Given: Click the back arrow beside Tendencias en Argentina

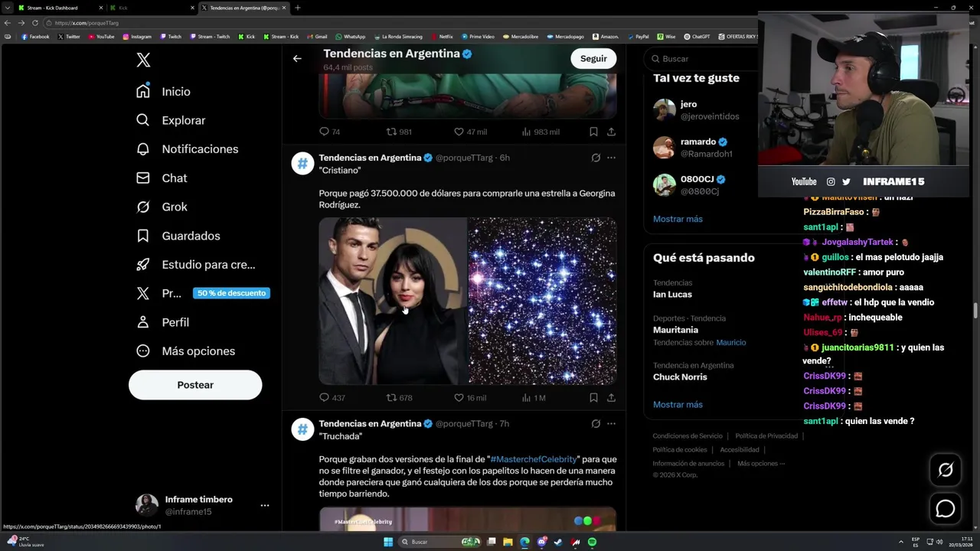Looking at the screenshot, I should (297, 58).
